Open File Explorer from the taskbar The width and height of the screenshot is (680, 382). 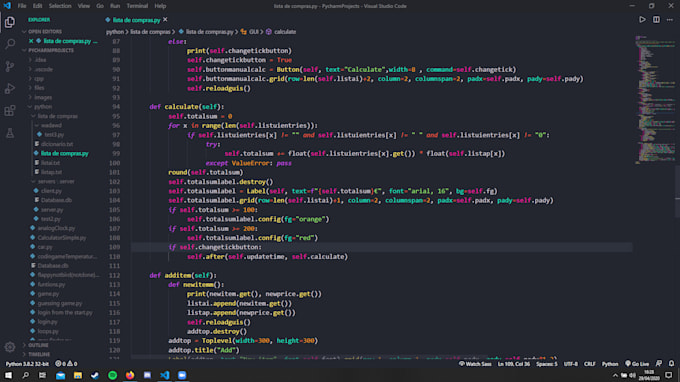pyautogui.click(x=78, y=375)
